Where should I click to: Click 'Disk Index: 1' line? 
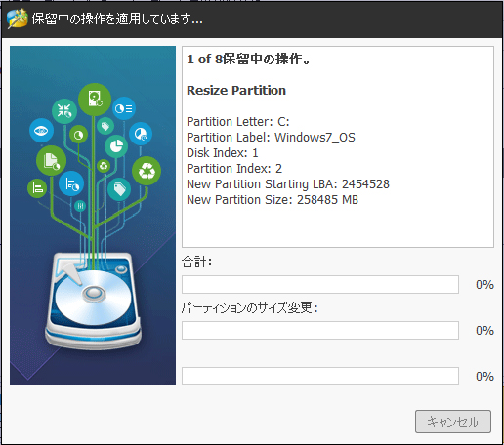[x=223, y=153]
